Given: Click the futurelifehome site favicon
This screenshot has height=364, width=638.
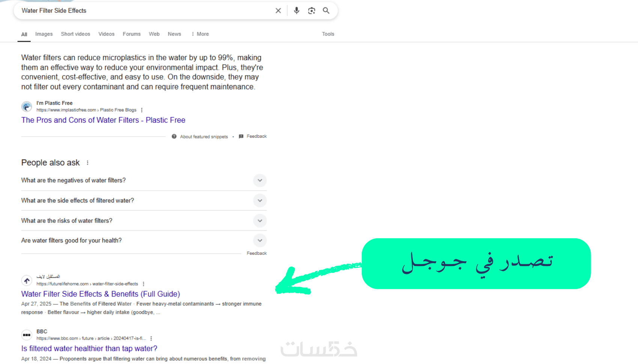Looking at the screenshot, I should click(x=27, y=280).
